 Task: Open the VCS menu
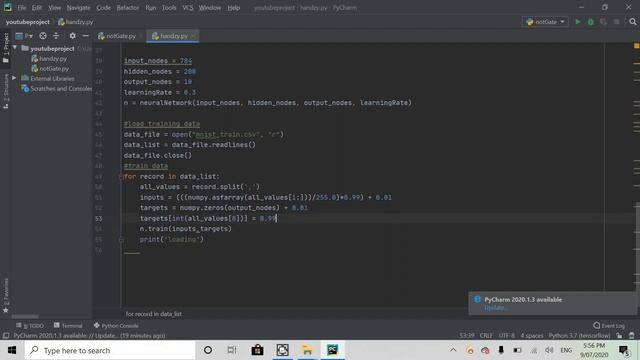tap(188, 8)
